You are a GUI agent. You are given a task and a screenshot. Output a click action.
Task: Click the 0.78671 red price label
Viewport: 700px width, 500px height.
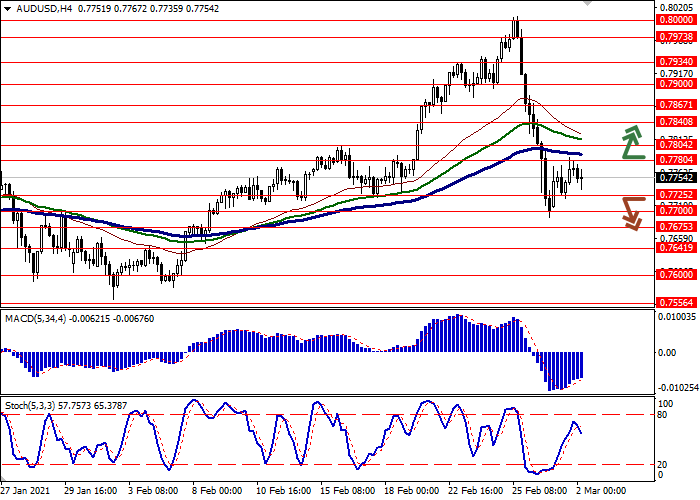pos(676,104)
